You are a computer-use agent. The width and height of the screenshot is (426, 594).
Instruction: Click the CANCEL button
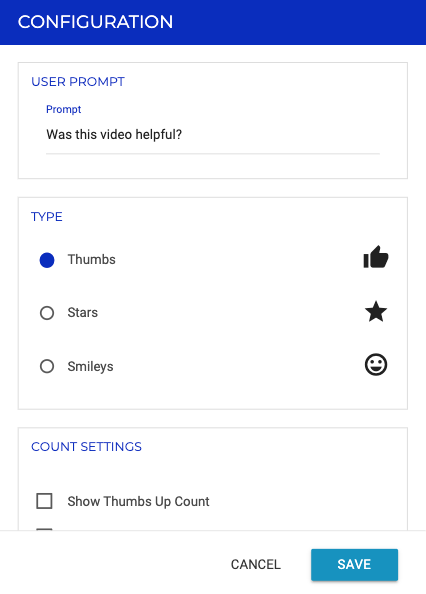tap(256, 564)
